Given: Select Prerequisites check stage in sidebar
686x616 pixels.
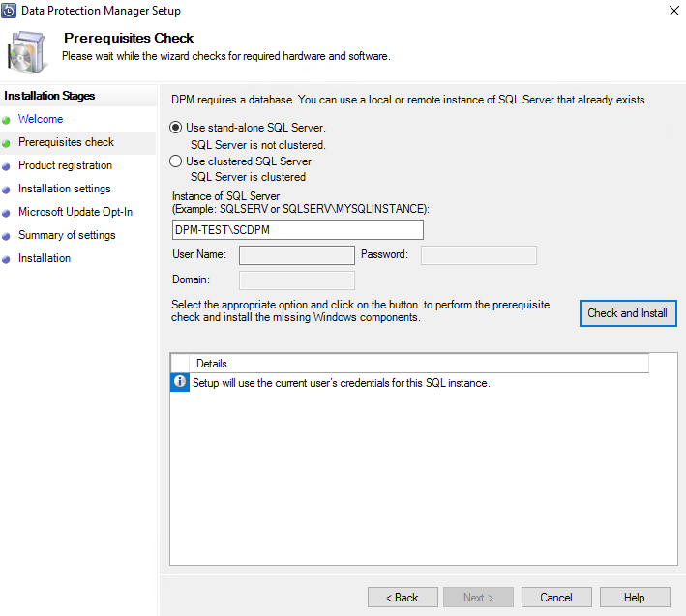Looking at the screenshot, I should 66,142.
